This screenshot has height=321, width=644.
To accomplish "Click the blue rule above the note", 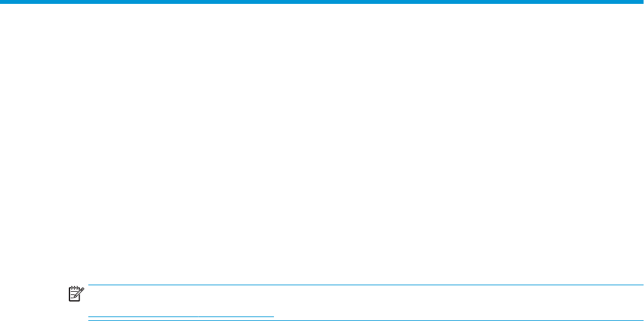I will tap(366, 285).
